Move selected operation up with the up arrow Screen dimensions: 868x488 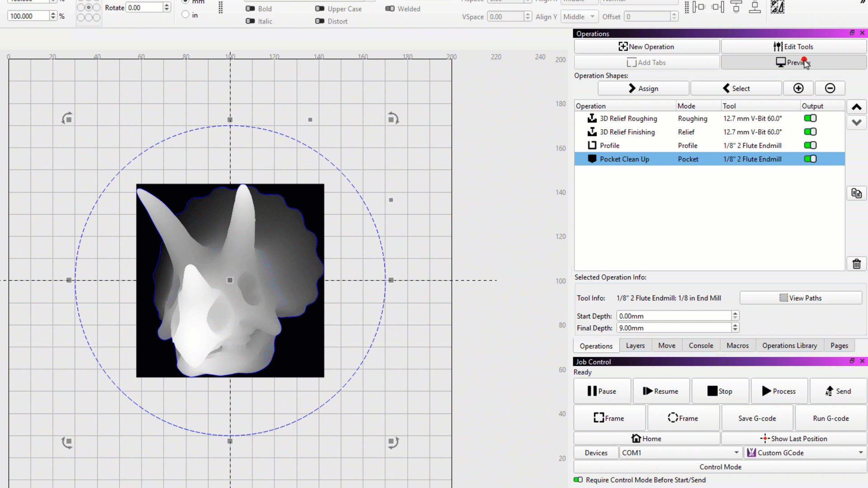(856, 107)
